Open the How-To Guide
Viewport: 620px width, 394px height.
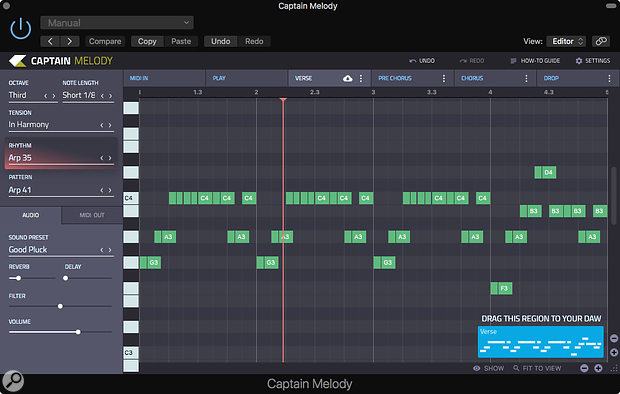click(x=535, y=61)
